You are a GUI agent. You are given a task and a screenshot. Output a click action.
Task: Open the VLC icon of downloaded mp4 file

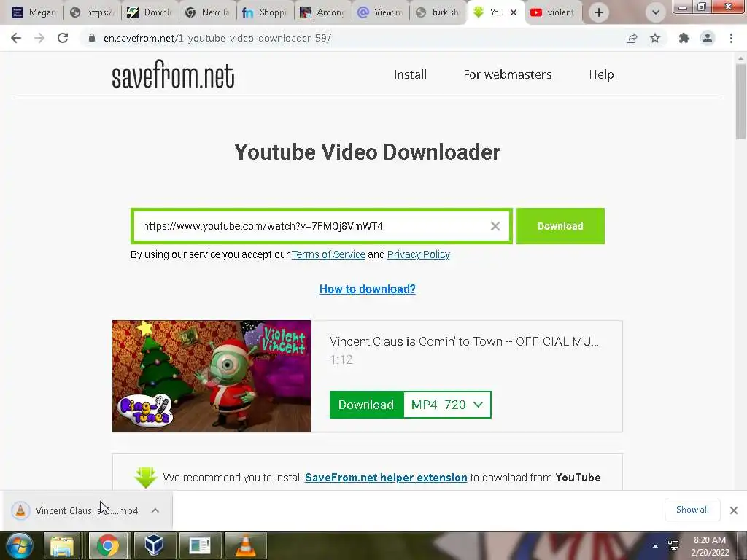coord(20,510)
